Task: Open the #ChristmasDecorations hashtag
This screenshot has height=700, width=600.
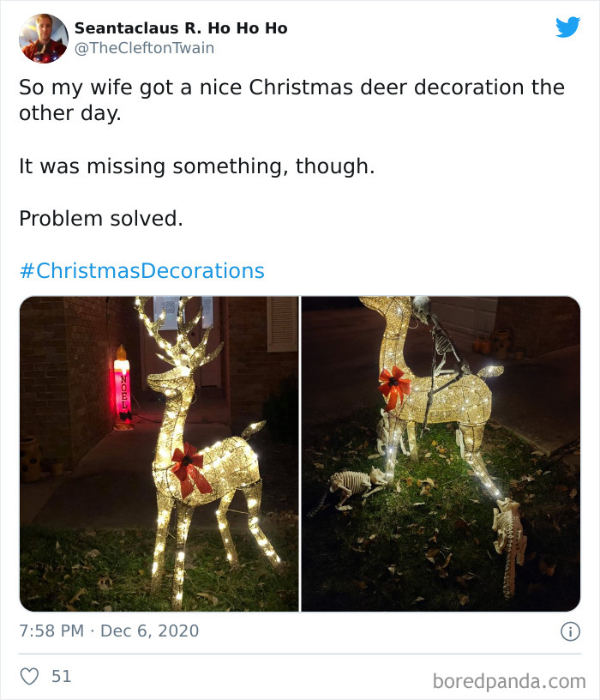Action: point(141,269)
